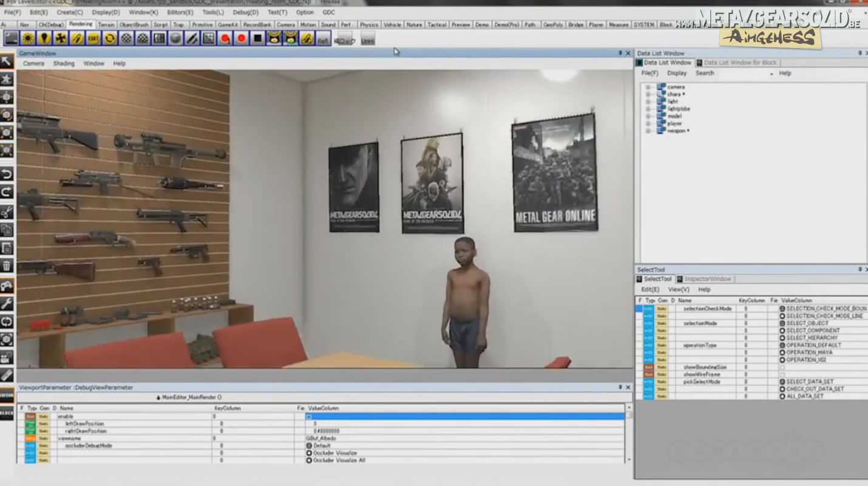This screenshot has width=868, height=486.
Task: Click the copy pages icon in the left sidebar
Action: pyautogui.click(x=7, y=230)
